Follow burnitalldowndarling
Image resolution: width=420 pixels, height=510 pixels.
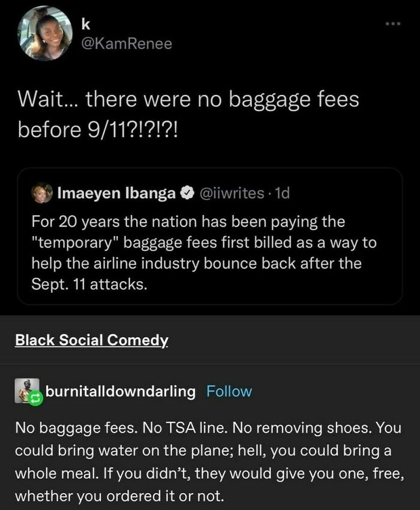pos(230,391)
